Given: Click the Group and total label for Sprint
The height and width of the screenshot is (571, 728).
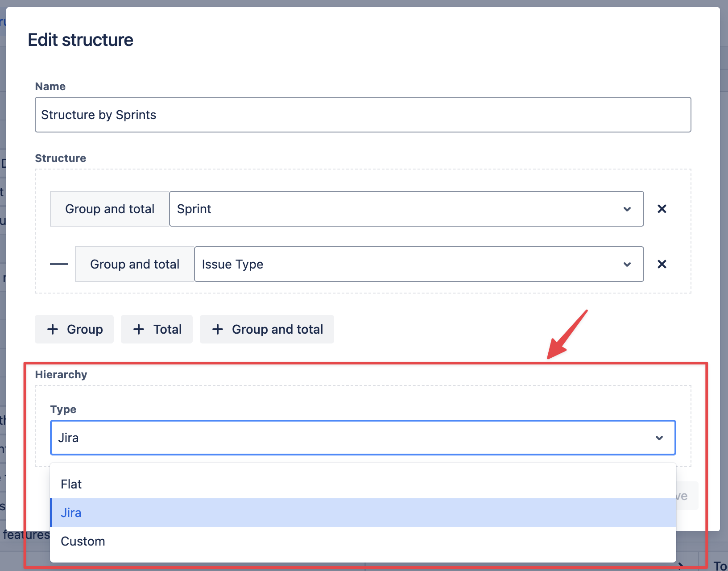Looking at the screenshot, I should [x=110, y=209].
